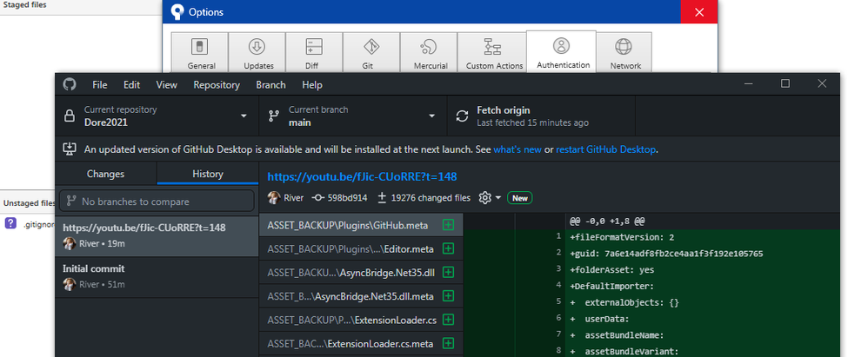Select Editor.meta in changed files list
This screenshot has width=868, height=357.
click(361, 248)
